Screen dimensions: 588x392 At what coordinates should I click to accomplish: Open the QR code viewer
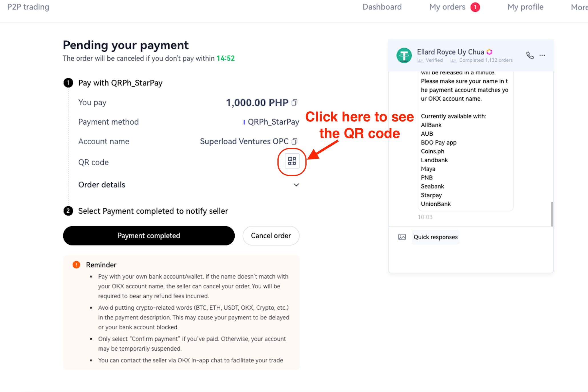pyautogui.click(x=292, y=161)
